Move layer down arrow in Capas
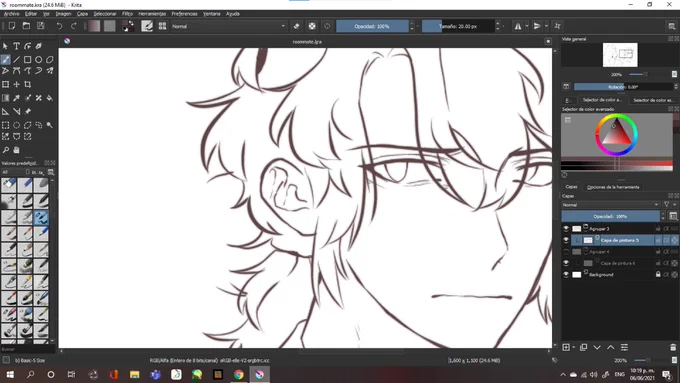 [597, 347]
